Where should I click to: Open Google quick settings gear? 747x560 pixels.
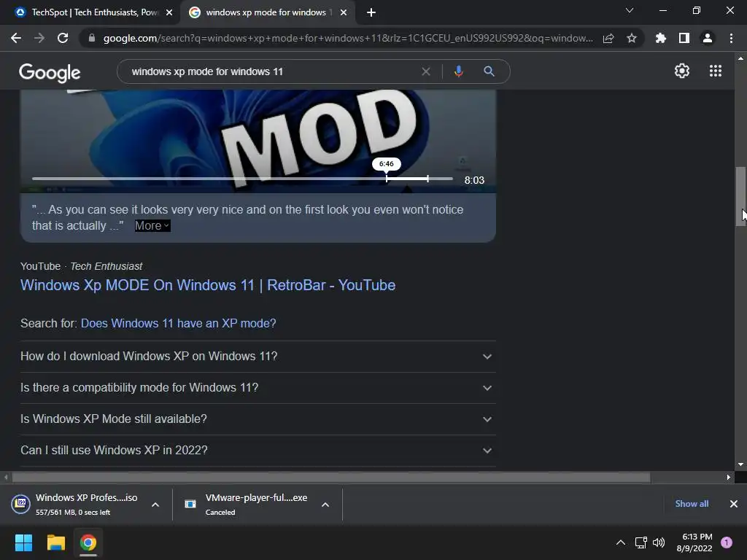point(682,71)
